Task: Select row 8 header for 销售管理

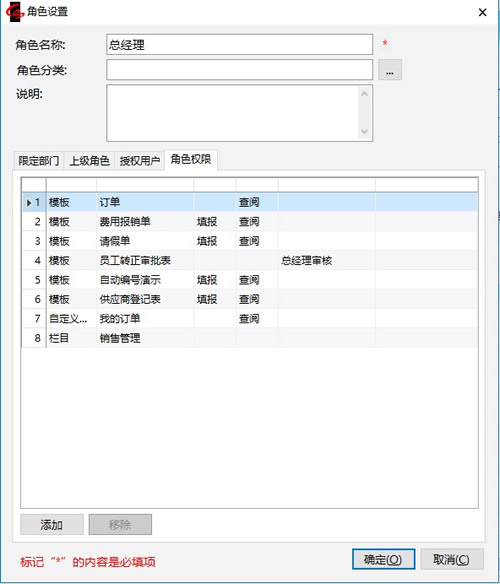Action: pyautogui.click(x=34, y=338)
